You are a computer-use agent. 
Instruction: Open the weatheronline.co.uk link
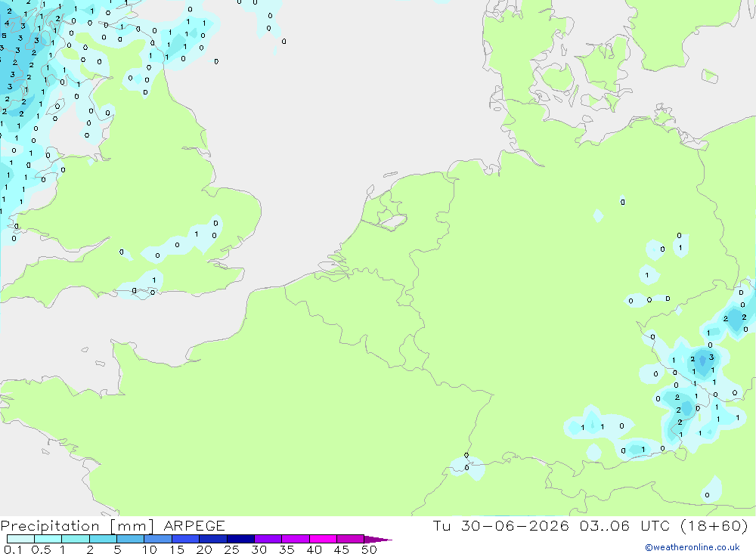click(x=692, y=547)
